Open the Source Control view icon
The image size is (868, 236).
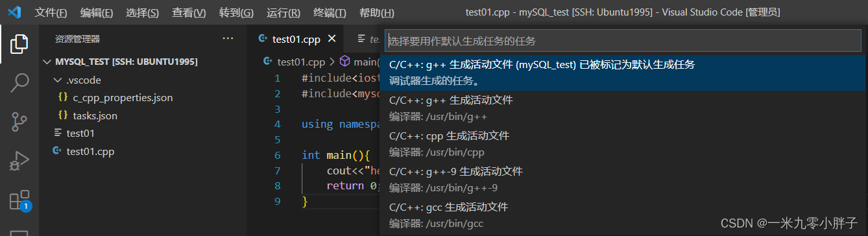coord(19,121)
